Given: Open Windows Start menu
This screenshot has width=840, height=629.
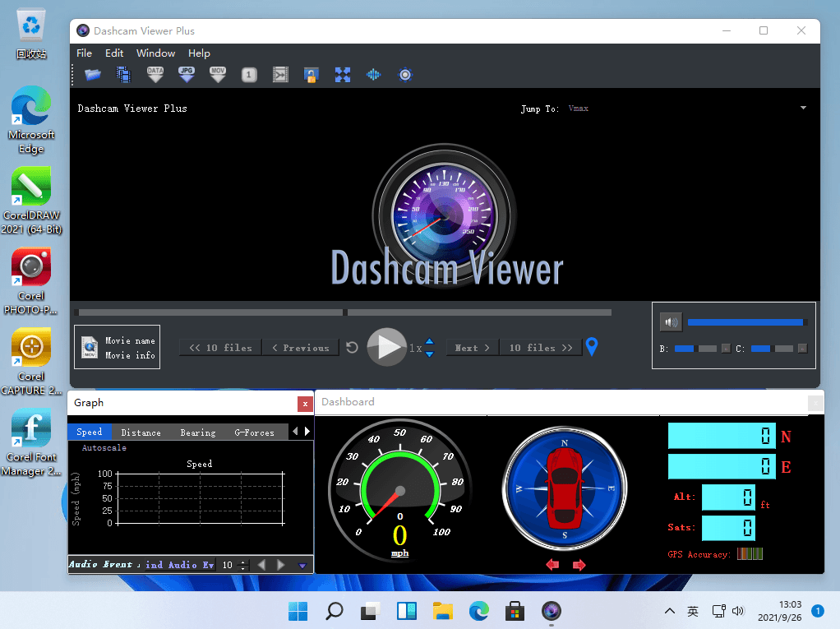Looking at the screenshot, I should tap(298, 611).
